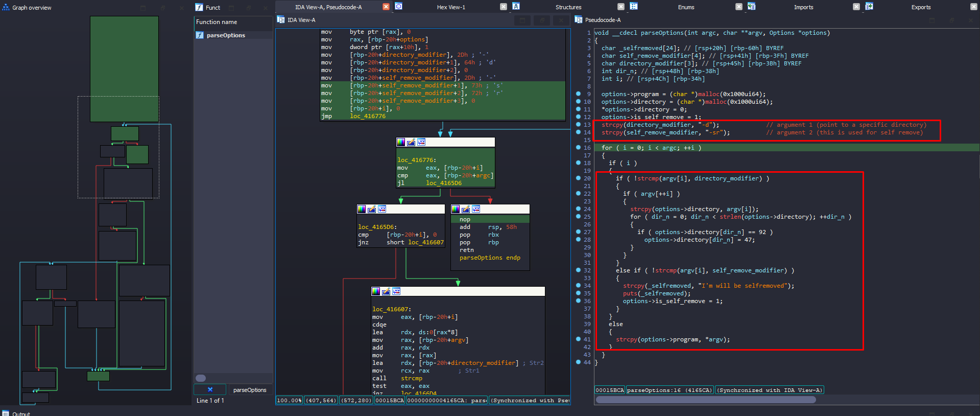Screen dimensions: 980x416
Task: Click the Enums tab icon
Action: point(634,7)
